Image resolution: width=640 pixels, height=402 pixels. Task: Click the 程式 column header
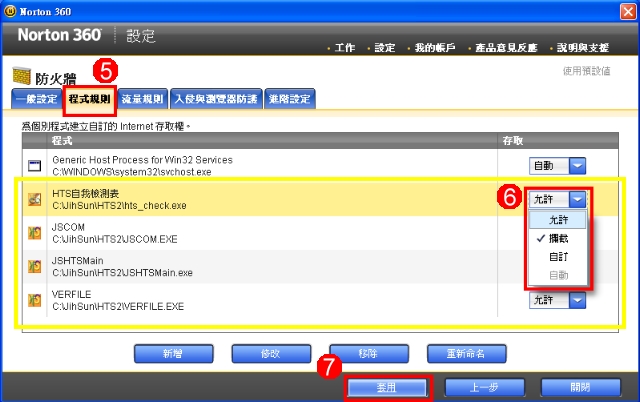tap(272, 141)
